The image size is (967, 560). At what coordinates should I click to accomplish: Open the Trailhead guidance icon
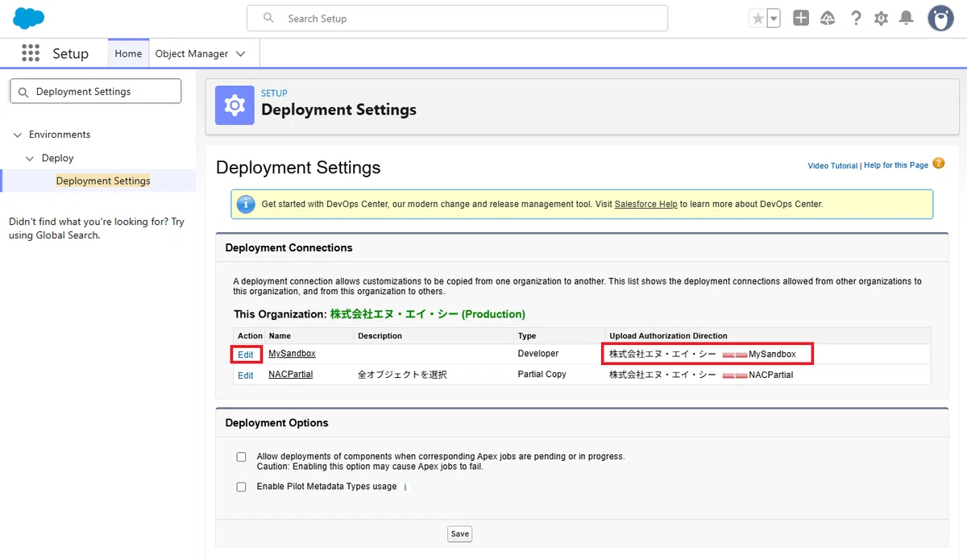tap(828, 18)
